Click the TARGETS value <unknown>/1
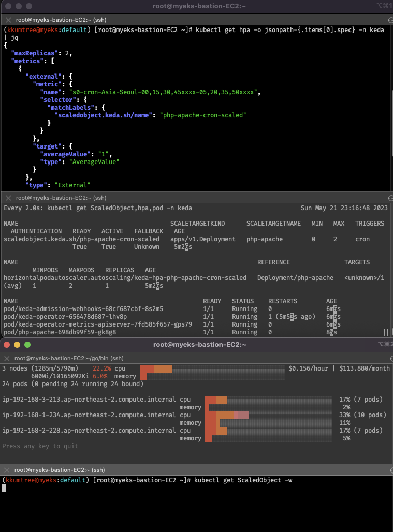 pyautogui.click(x=364, y=278)
